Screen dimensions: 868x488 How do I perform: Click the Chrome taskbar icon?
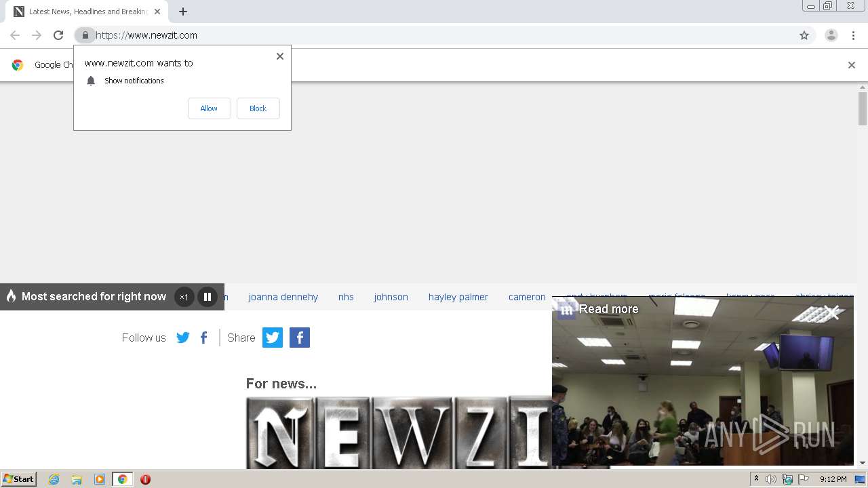pos(122,479)
